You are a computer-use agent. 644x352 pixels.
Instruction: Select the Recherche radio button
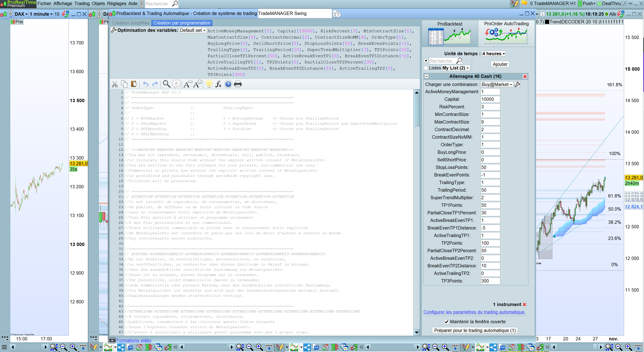(x=426, y=61)
